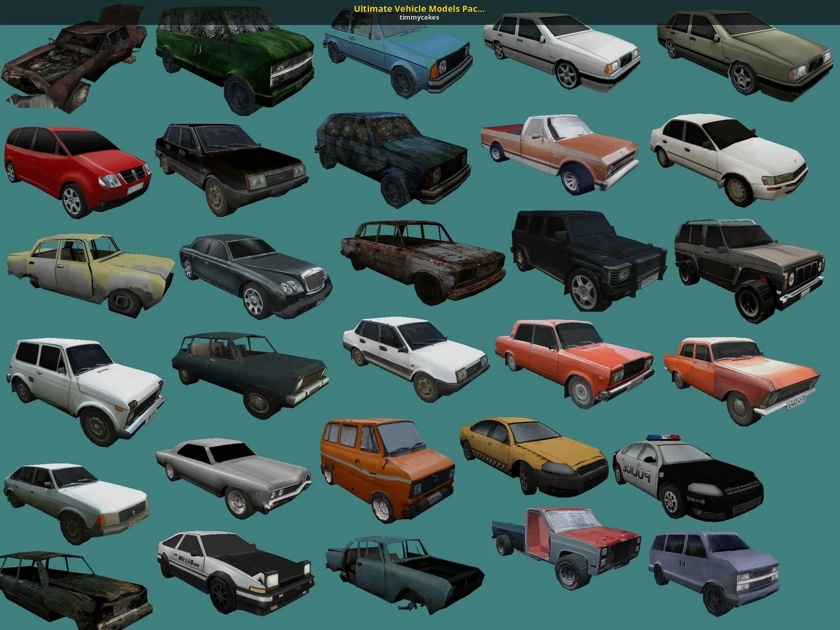Select the orange Moskvich with license plate
Image resolution: width=840 pixels, height=630 pixels.
[740, 377]
